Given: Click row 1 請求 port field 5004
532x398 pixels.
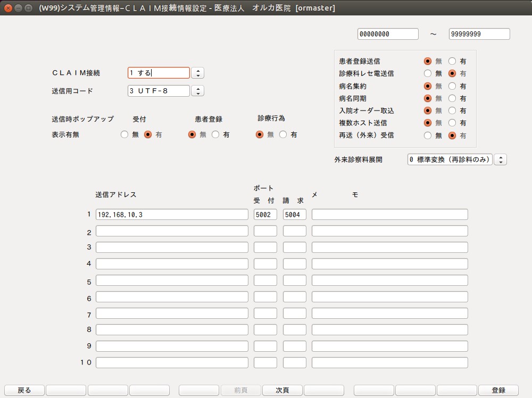Looking at the screenshot, I should tap(295, 214).
